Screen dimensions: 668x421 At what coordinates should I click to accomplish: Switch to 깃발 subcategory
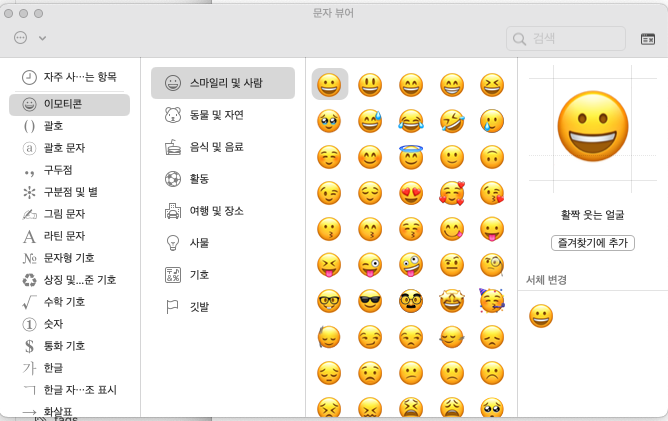[223, 307]
